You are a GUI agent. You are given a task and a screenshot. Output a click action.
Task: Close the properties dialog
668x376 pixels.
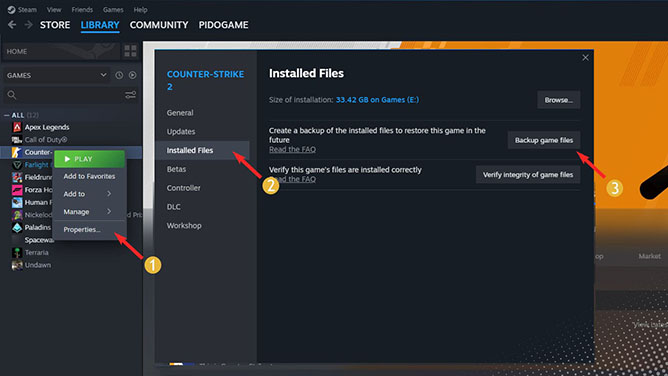(585, 57)
